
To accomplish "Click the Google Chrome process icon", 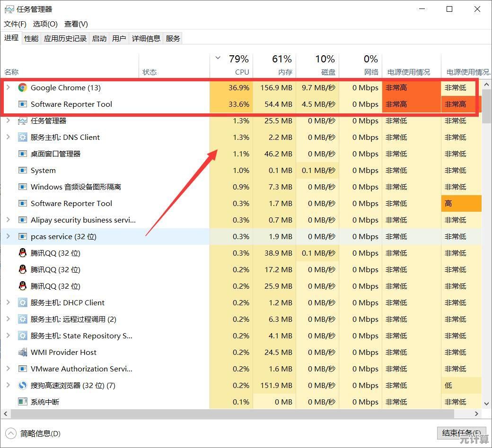I will (x=22, y=87).
